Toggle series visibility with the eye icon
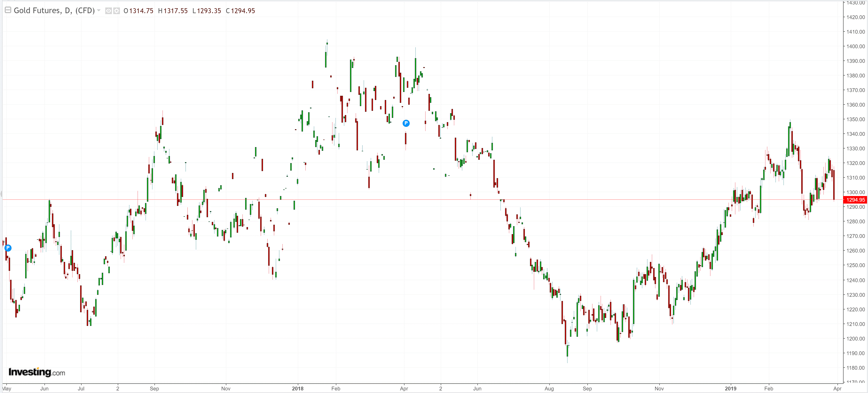Image resolution: width=868 pixels, height=393 pixels. click(109, 11)
